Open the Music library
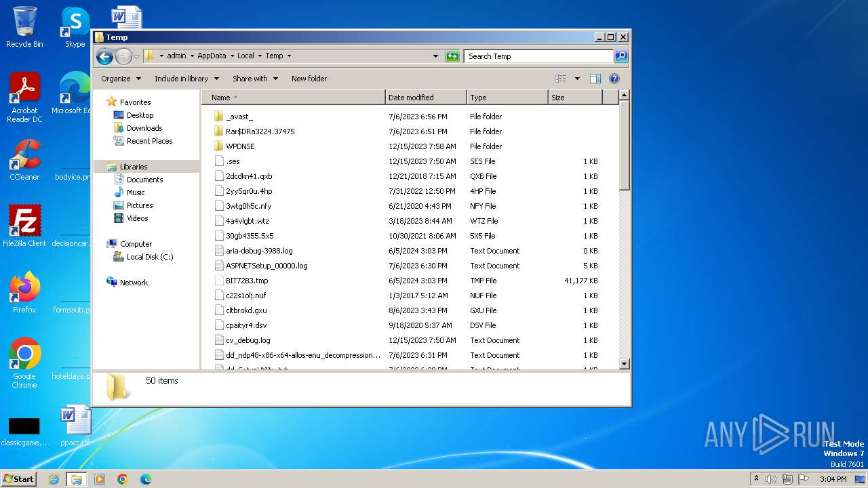This screenshot has height=488, width=868. point(136,192)
